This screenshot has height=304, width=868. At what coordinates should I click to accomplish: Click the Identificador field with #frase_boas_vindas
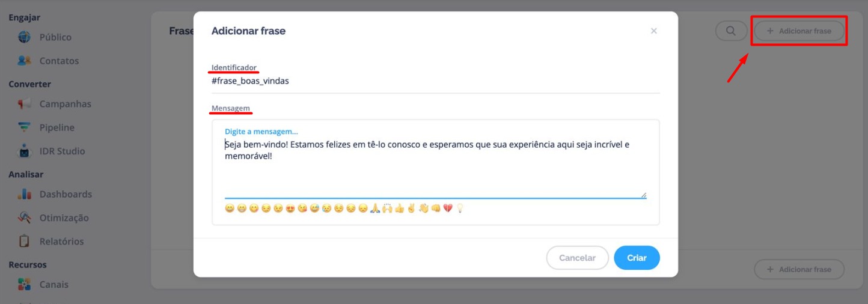coord(436,81)
